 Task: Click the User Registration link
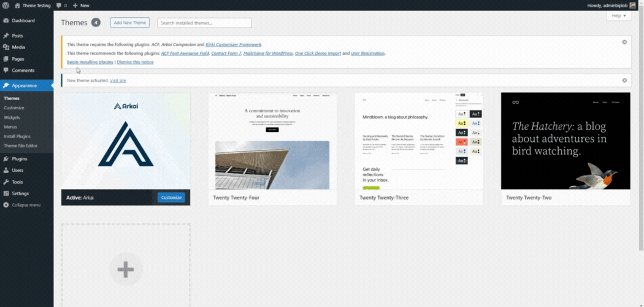point(367,53)
